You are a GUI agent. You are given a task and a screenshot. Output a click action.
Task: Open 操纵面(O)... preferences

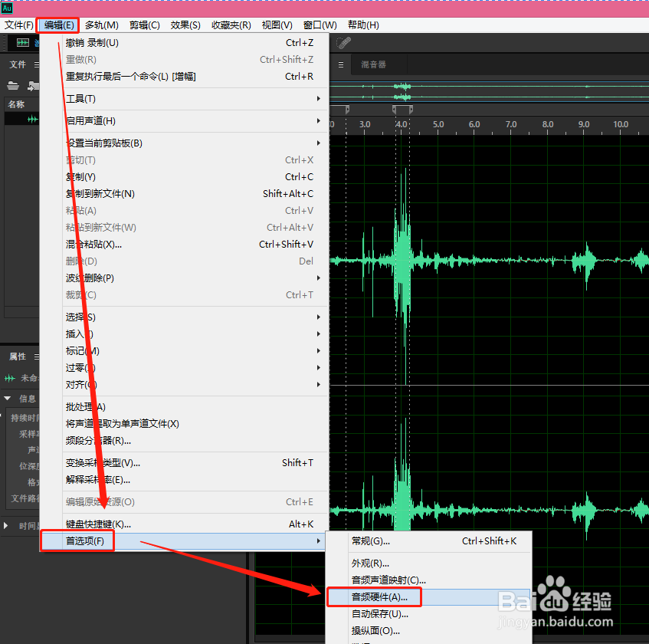[429, 631]
